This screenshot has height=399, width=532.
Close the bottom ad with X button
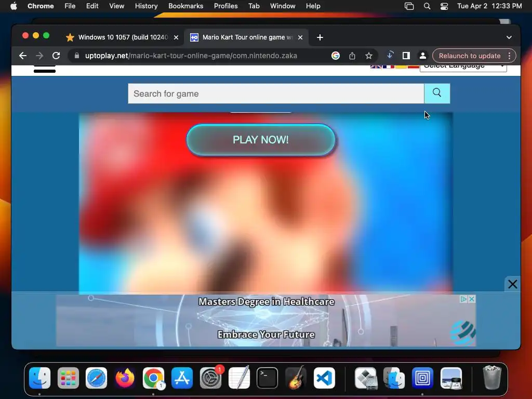(512, 284)
